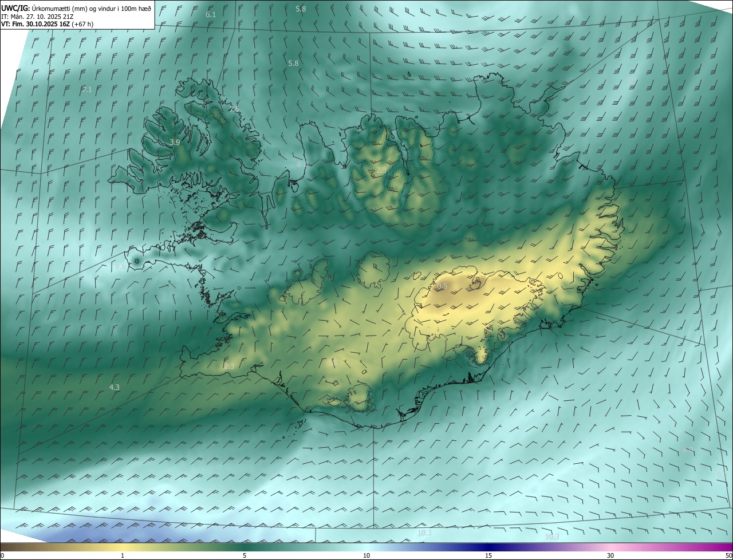This screenshot has height=560, width=733.
Task: Click the title 'Úrkomumætti (mm) og vindur í 100m hæð'
Action: (x=91, y=9)
